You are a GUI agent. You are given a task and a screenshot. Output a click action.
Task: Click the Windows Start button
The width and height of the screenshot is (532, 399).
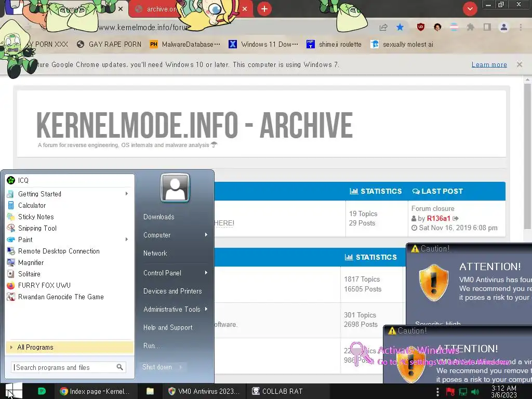[14, 391]
